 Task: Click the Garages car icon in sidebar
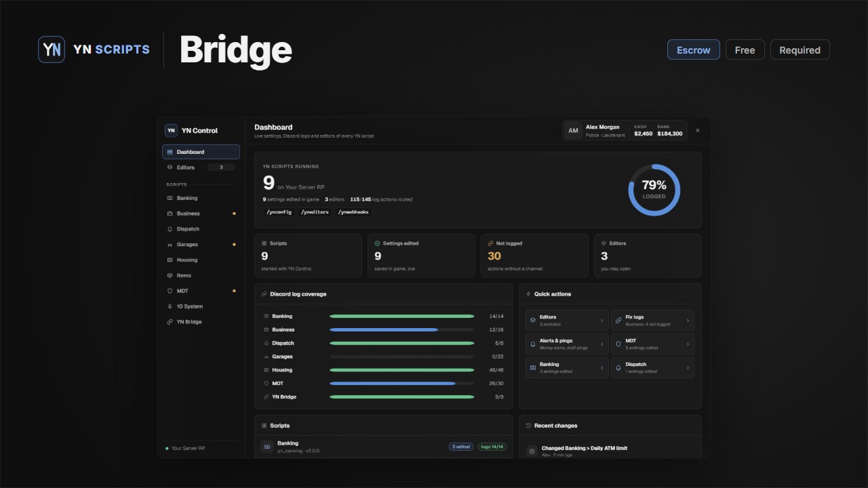point(170,245)
